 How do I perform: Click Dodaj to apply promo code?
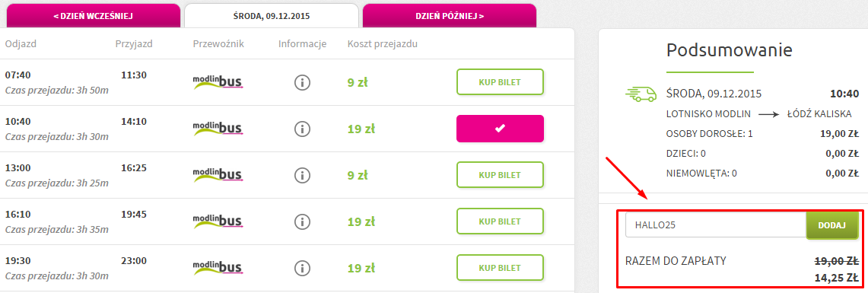point(832,225)
